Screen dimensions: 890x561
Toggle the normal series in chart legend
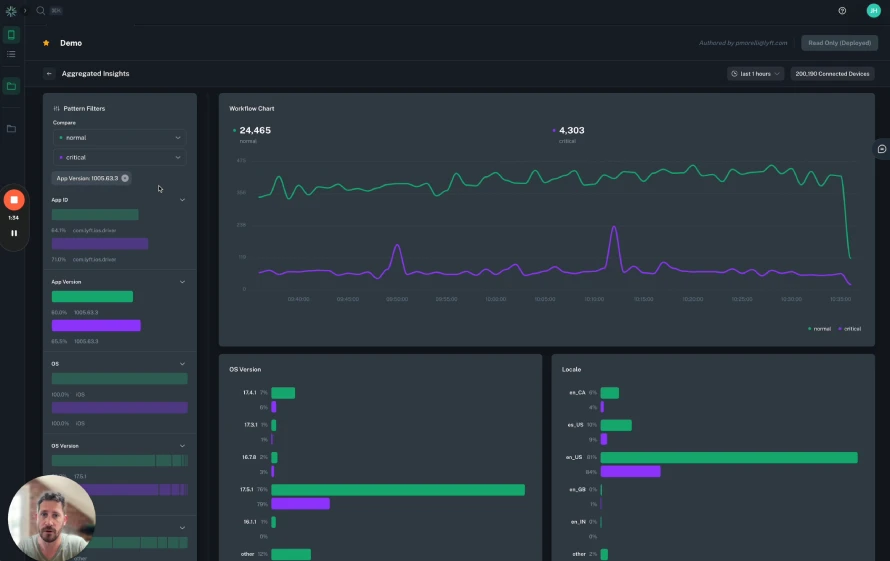pos(820,329)
